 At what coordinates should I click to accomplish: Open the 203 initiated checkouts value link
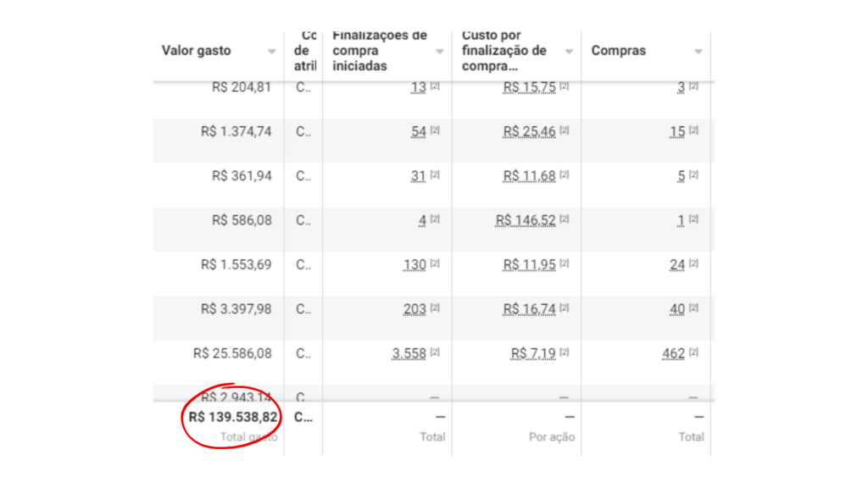(x=415, y=309)
